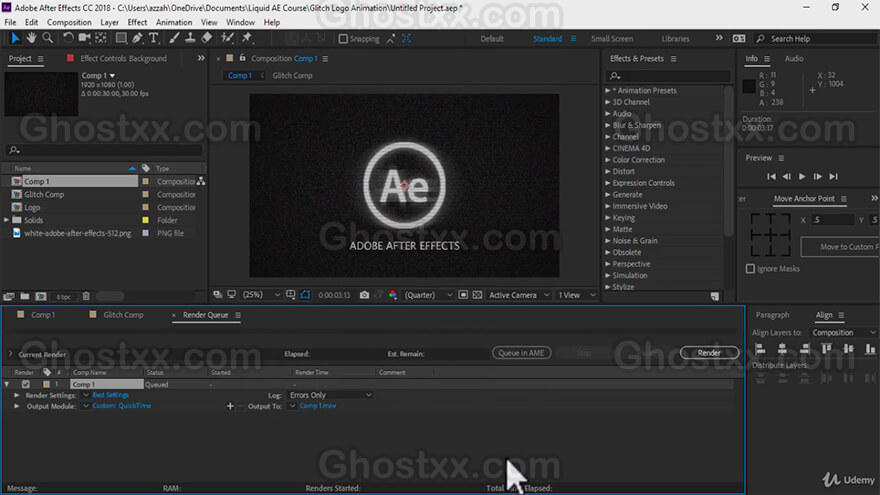This screenshot has width=880, height=495.
Task: Open the magnification 25% dropdown
Action: [x=262, y=295]
